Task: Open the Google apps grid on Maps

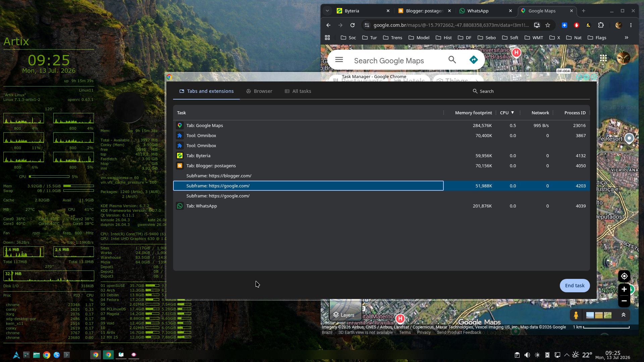Action: pyautogui.click(x=603, y=58)
